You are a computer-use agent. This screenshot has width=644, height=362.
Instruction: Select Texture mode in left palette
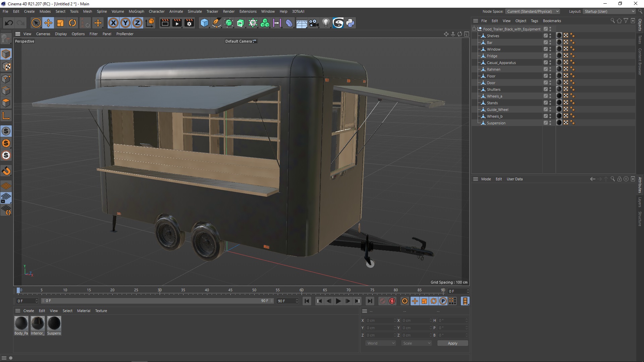pos(6,66)
